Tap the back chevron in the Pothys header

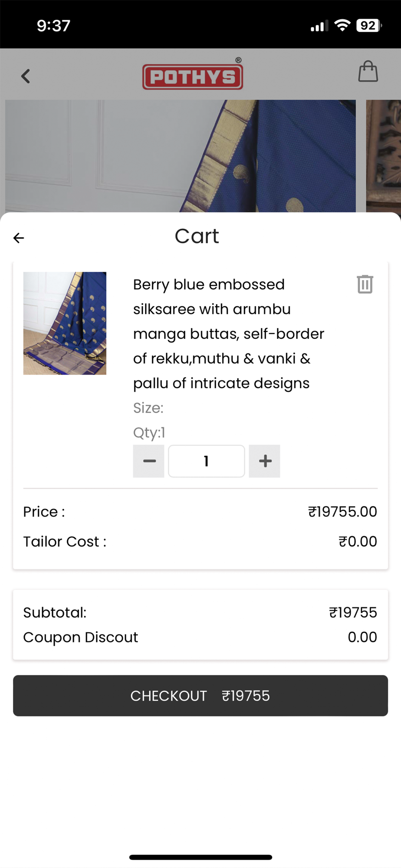click(26, 76)
